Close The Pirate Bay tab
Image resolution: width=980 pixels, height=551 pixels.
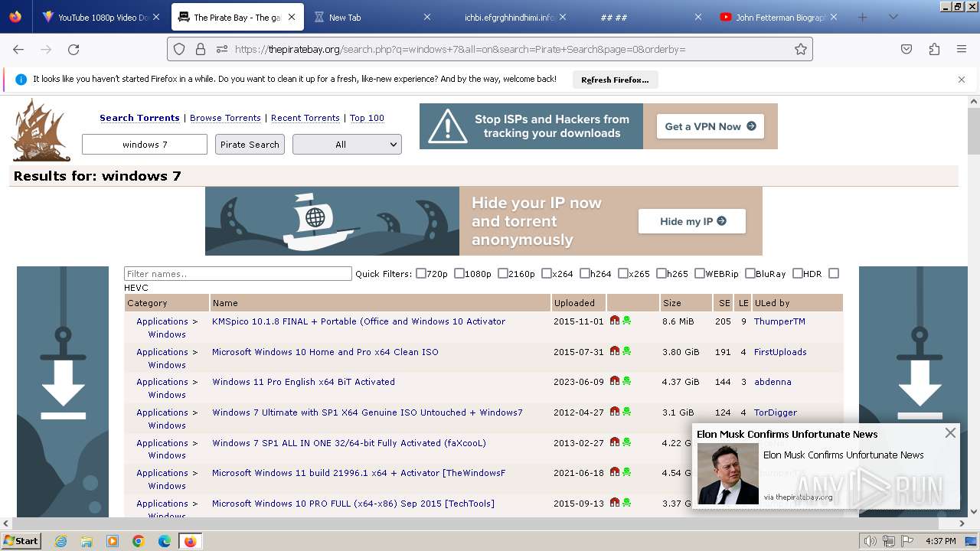point(292,17)
